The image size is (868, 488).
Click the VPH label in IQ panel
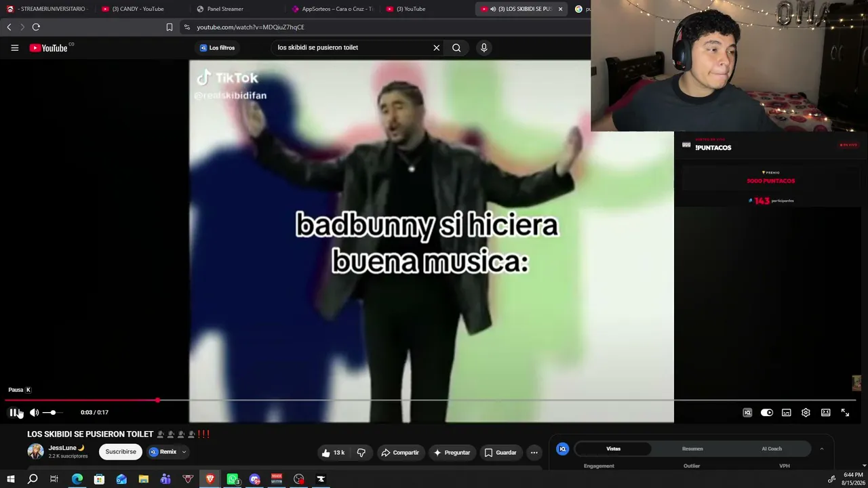(785, 466)
